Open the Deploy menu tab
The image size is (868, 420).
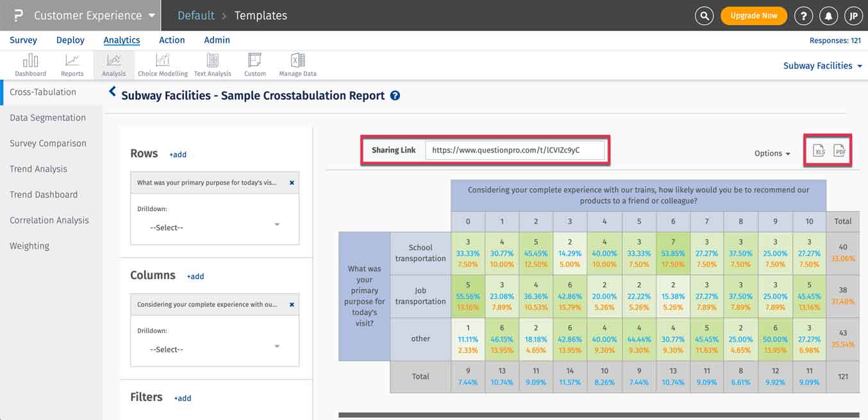71,40
